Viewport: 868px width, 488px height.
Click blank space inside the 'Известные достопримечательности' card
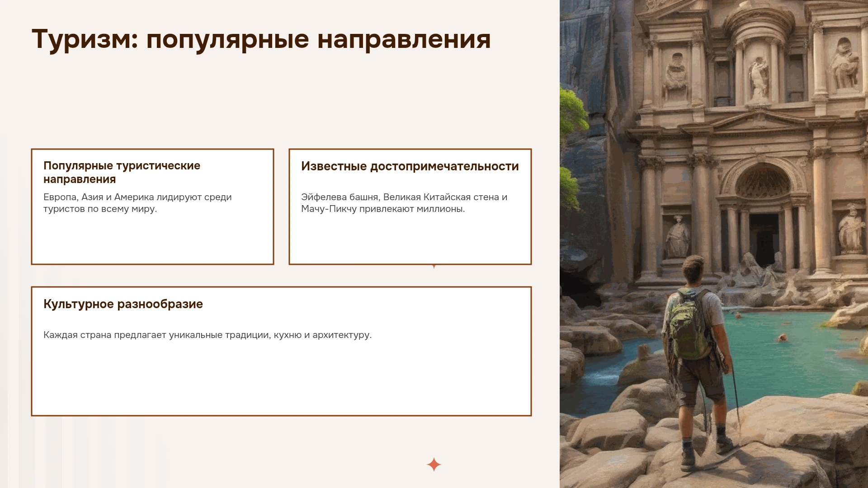coord(410,239)
